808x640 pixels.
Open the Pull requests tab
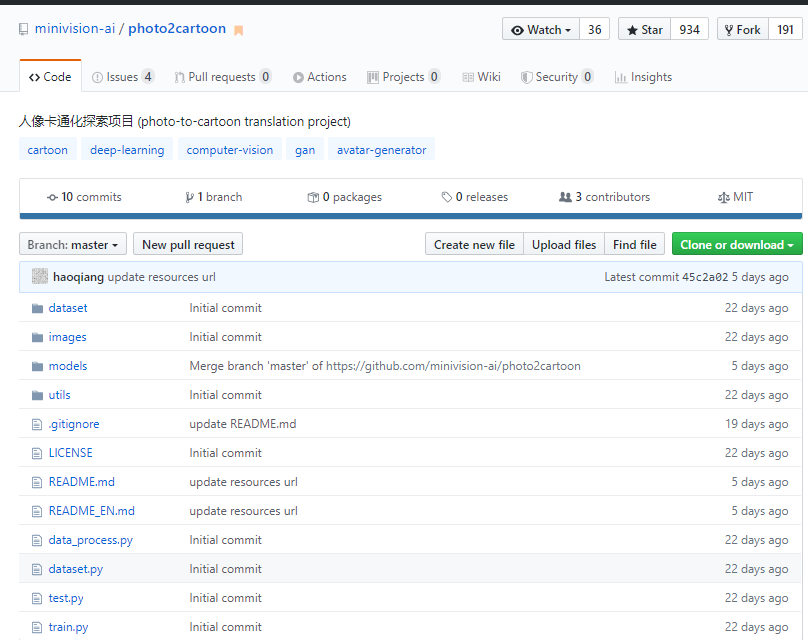(x=223, y=77)
